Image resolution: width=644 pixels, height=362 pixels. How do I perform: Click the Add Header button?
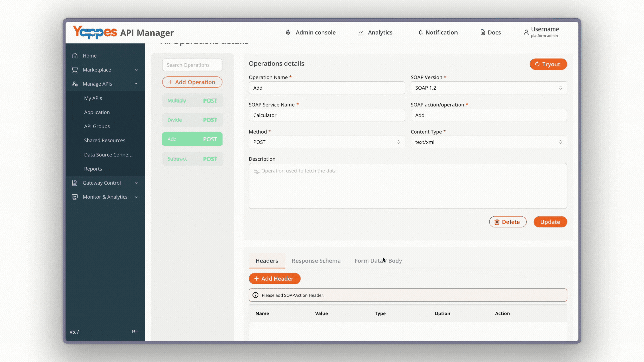click(274, 279)
